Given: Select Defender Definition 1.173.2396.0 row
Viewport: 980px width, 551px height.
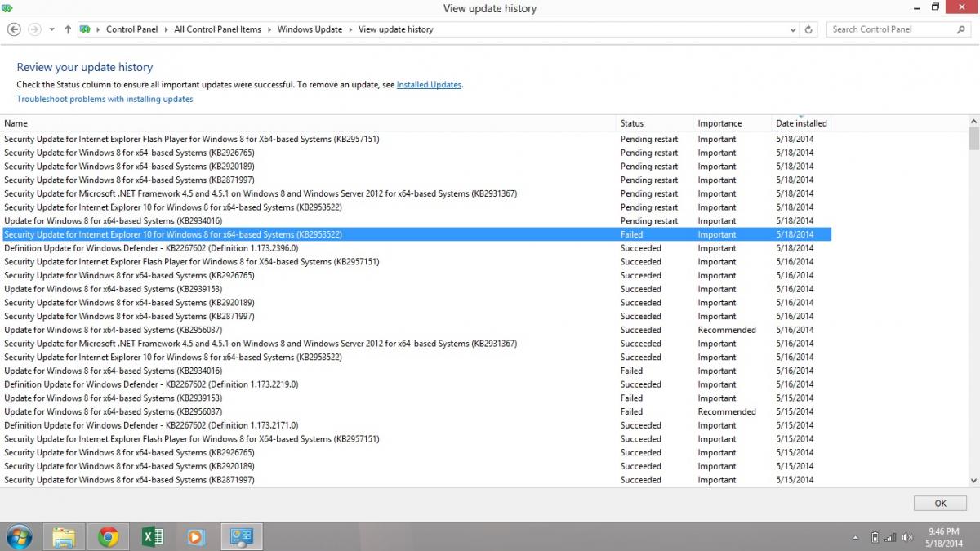Looking at the screenshot, I should click(416, 248).
